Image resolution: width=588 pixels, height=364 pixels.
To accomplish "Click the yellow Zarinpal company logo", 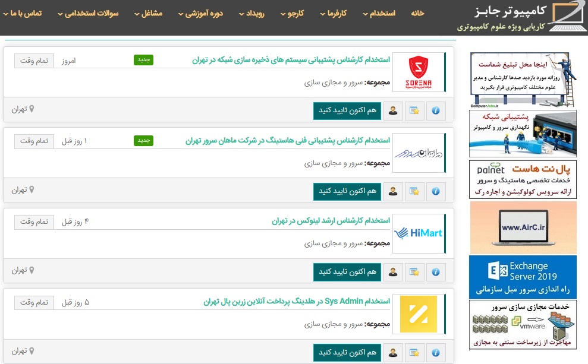I will [x=419, y=314].
